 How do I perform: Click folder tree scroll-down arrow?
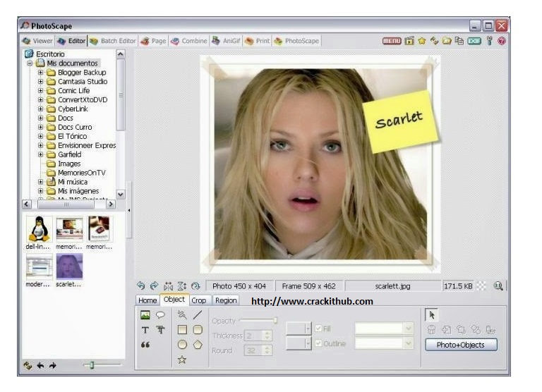pos(120,195)
